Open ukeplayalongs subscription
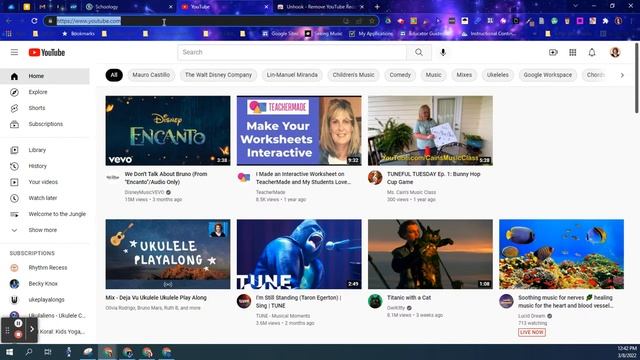640x360 pixels. [45, 300]
